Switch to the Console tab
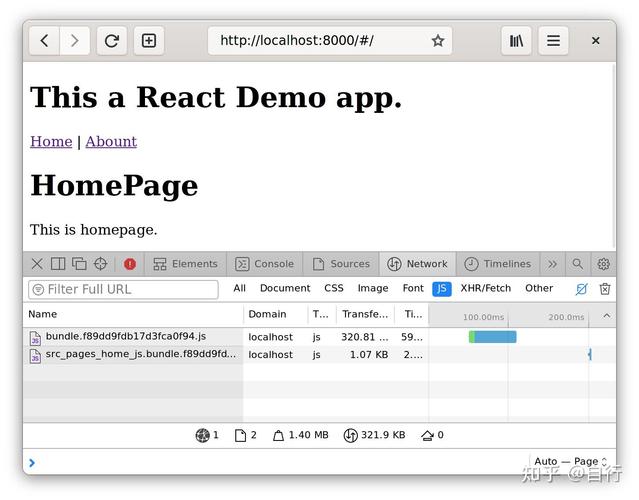 click(x=265, y=264)
